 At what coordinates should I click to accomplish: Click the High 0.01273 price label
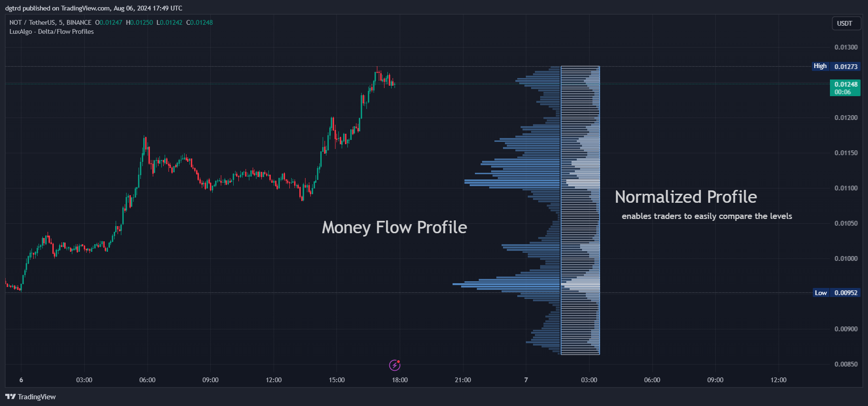[x=845, y=66]
